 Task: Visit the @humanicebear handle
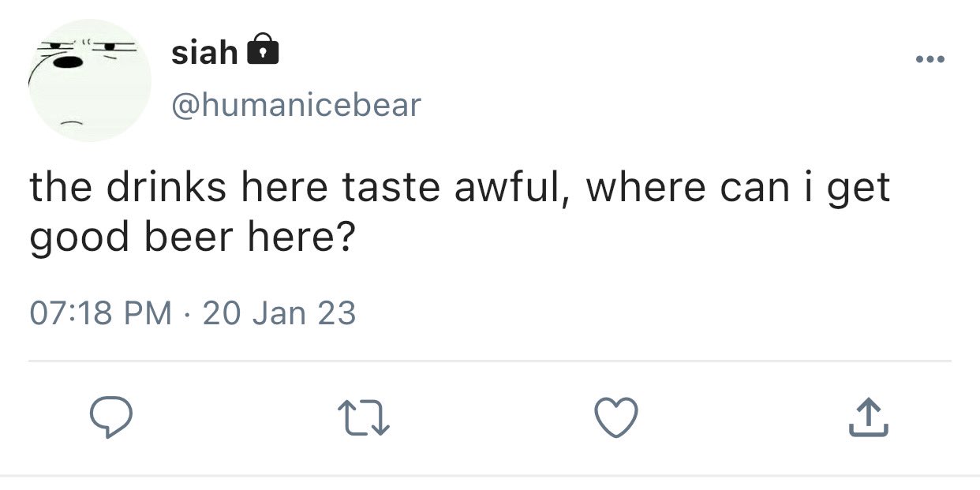(x=297, y=104)
